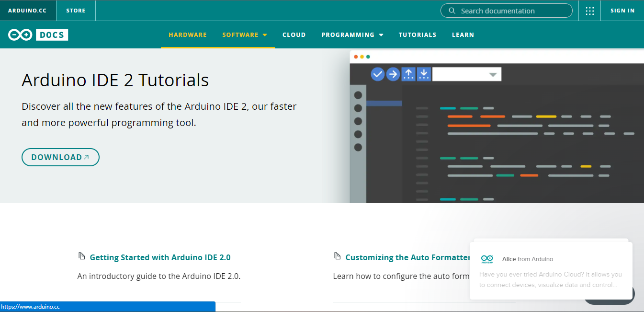Select the ARDUINO.CC top tab
Image resolution: width=644 pixels, height=312 pixels.
(x=28, y=11)
